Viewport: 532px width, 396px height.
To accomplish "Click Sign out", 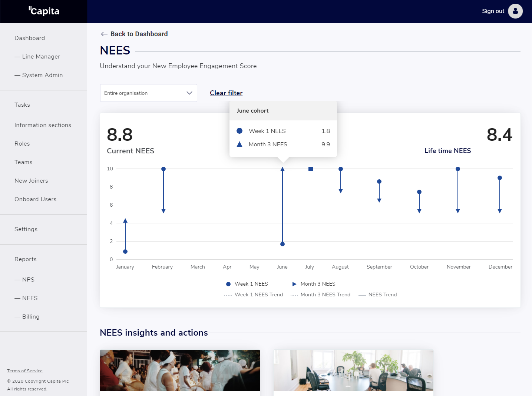I will (493, 11).
